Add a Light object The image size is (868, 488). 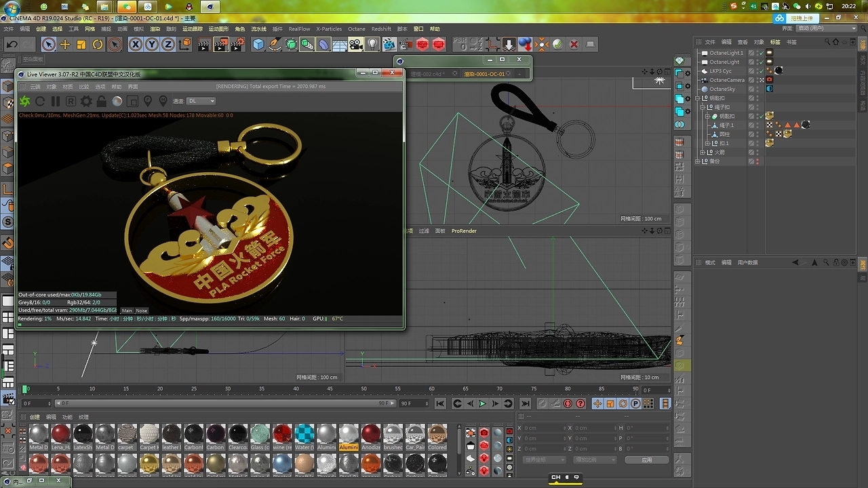pos(372,45)
